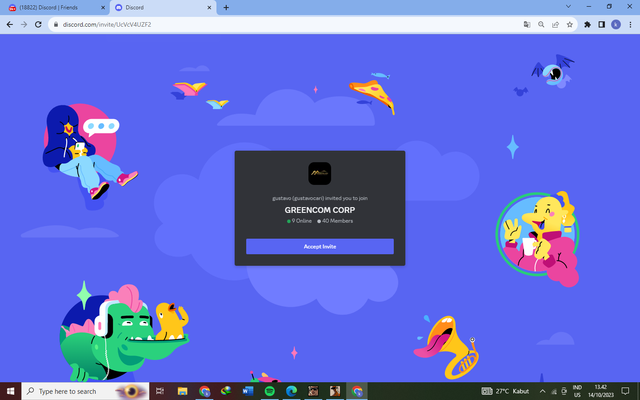The height and width of the screenshot is (400, 640).
Task: Open the notification center icon
Action: pyautogui.click(x=625, y=391)
